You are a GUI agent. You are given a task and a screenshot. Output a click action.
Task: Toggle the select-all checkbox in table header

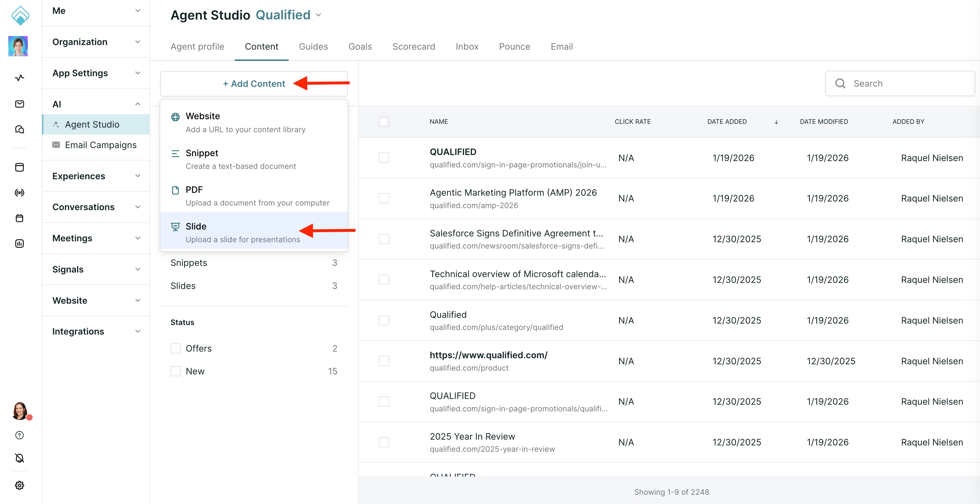[384, 122]
